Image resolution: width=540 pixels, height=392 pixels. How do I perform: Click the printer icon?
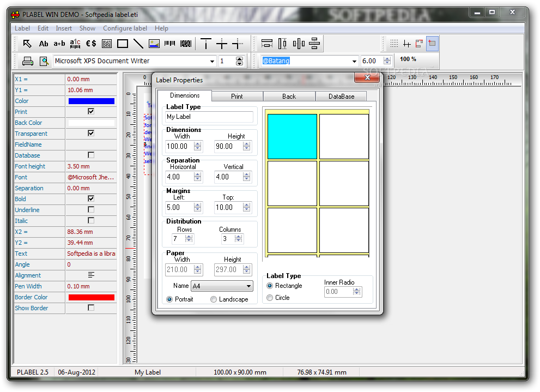point(28,61)
